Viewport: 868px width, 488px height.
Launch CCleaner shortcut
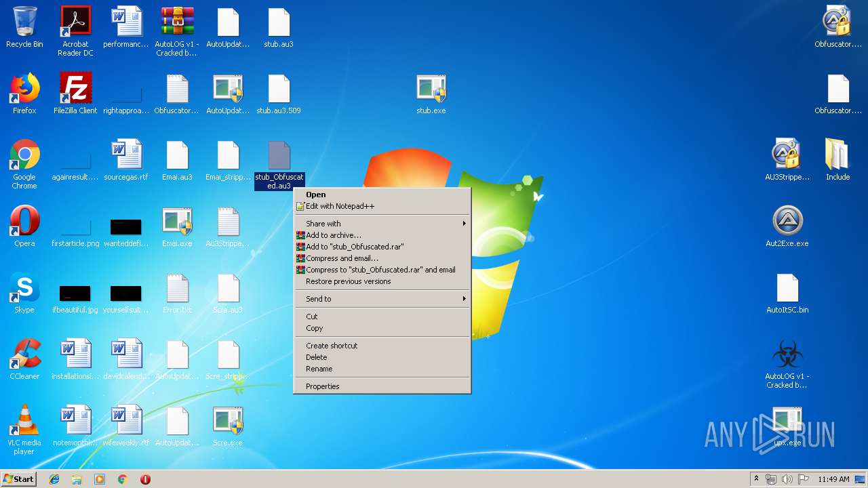click(x=24, y=359)
